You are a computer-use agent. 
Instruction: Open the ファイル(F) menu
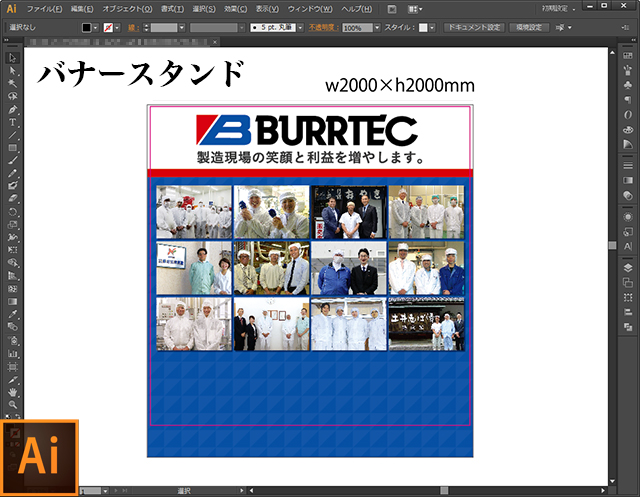click(44, 9)
